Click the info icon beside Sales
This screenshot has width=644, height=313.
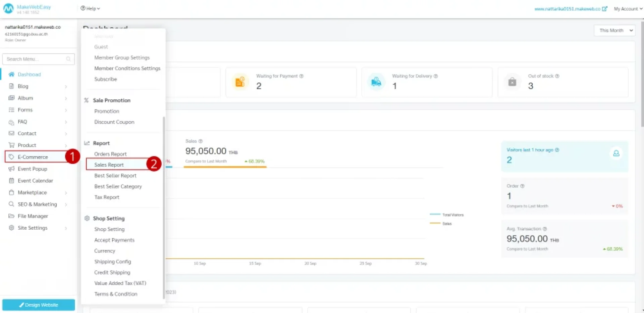pos(201,141)
